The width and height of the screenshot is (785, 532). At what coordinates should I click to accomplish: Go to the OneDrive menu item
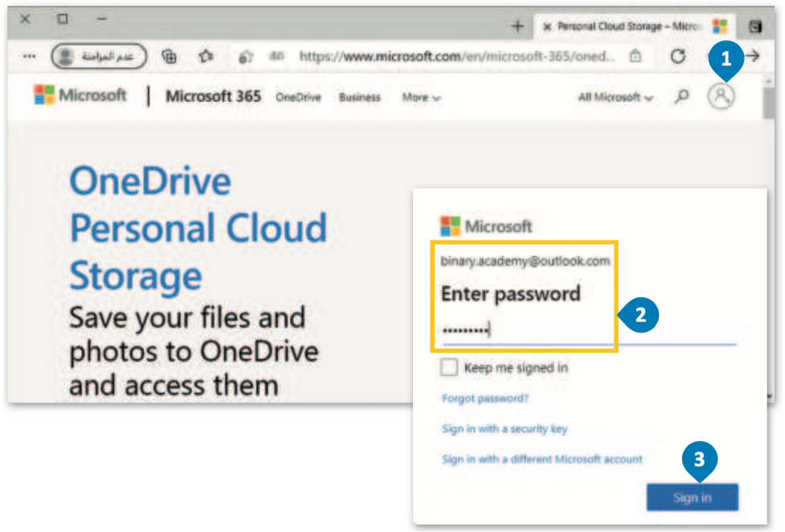[x=298, y=97]
